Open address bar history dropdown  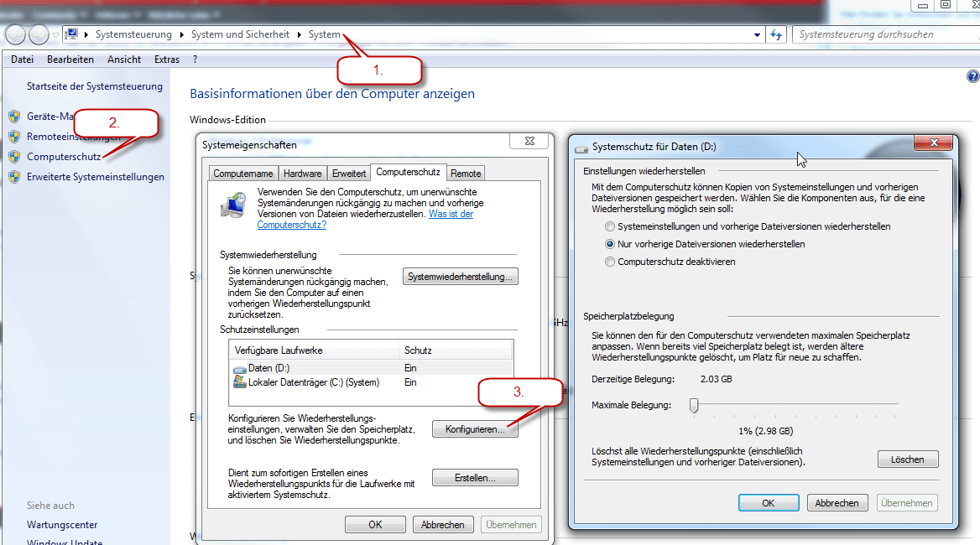pos(757,35)
